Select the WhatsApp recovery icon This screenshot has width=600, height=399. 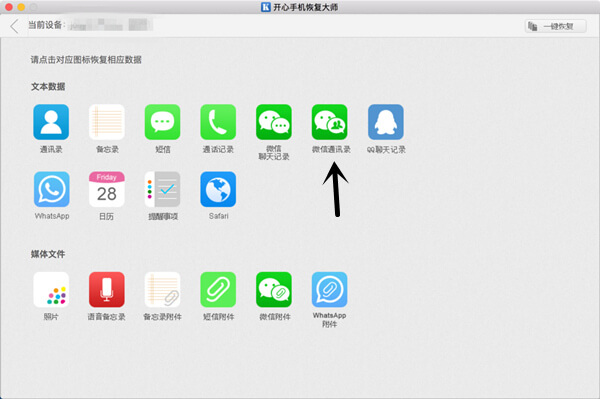[52, 189]
